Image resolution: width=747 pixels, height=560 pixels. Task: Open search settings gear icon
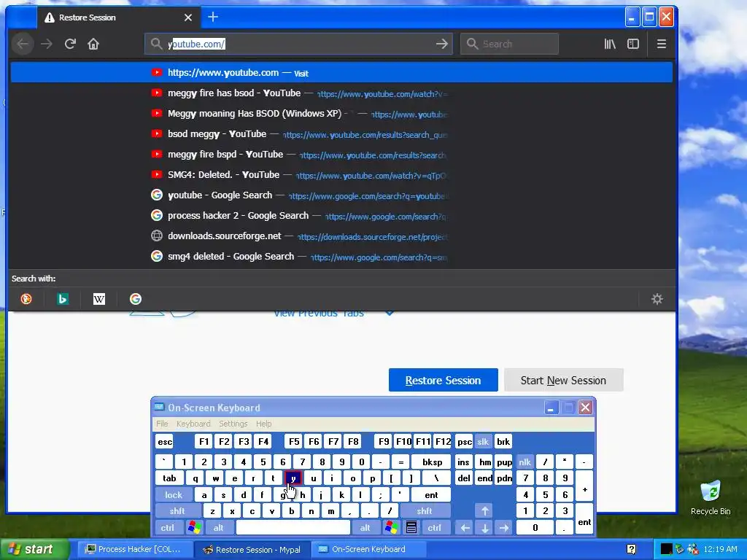point(657,298)
